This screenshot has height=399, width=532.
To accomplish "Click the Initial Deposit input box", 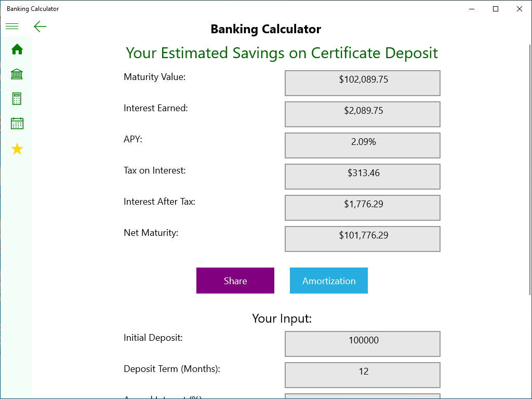I will (x=363, y=344).
